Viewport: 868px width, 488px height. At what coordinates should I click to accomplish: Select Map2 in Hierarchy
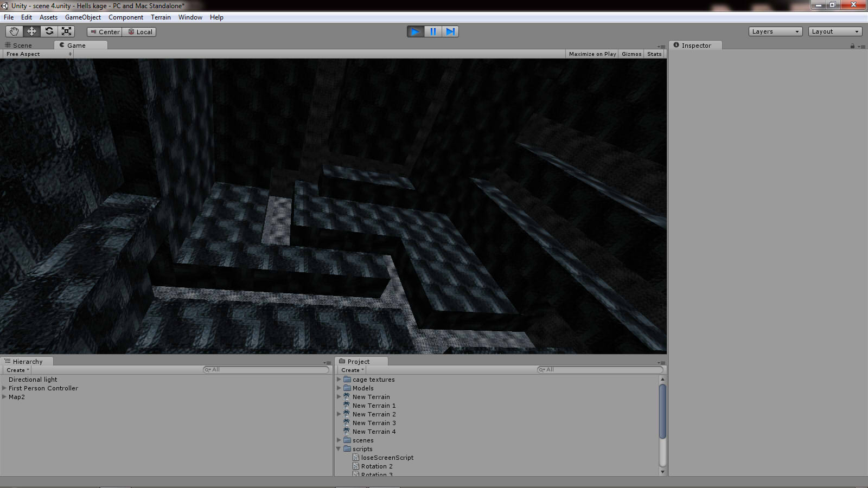click(x=17, y=397)
